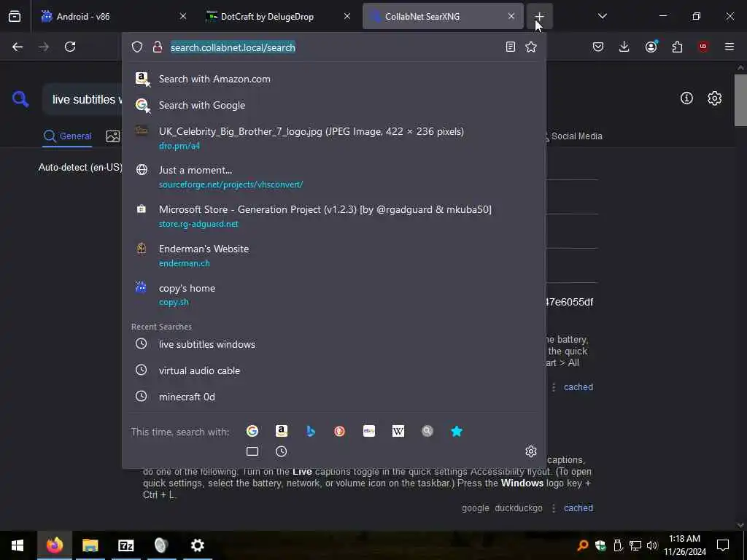The image size is (747, 560).
Task: Select recent search minecraft 0d
Action: pyautogui.click(x=334, y=397)
